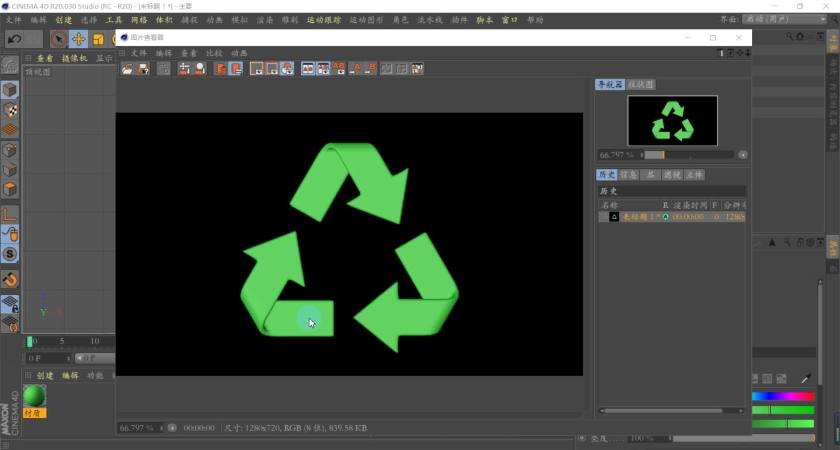Switch to Points mode
Screen dimensions: 840x450
(10, 151)
